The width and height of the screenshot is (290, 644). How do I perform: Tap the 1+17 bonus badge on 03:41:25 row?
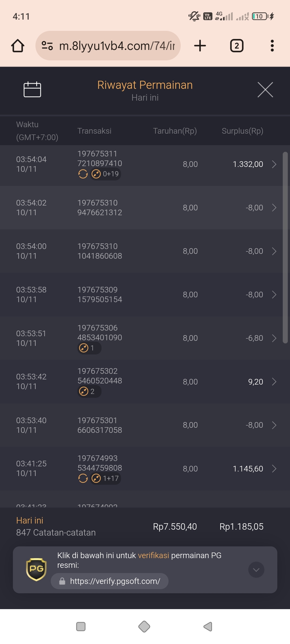(x=106, y=478)
